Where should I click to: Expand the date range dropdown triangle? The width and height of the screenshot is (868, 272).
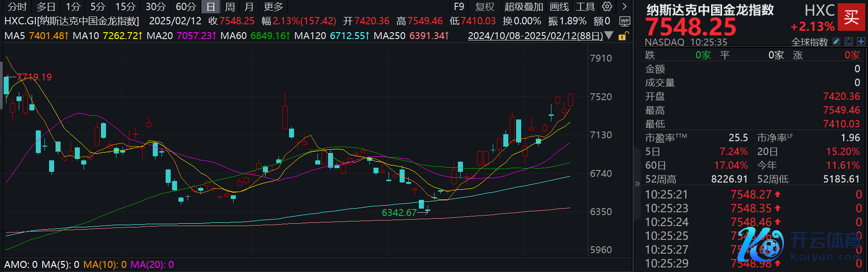(x=609, y=35)
